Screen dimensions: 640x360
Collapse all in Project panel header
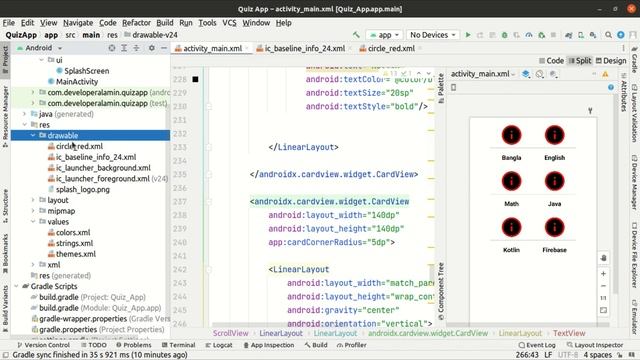136,48
